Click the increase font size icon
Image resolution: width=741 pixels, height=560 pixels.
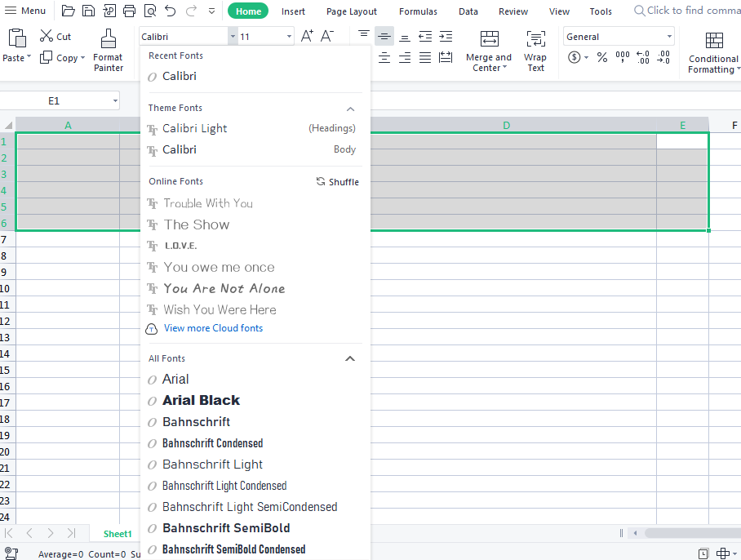306,36
